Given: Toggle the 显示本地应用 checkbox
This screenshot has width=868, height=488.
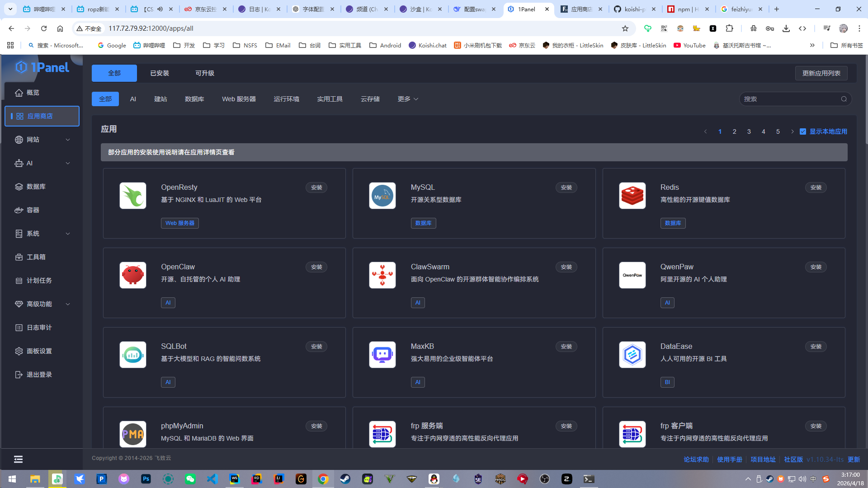Looking at the screenshot, I should [x=803, y=131].
